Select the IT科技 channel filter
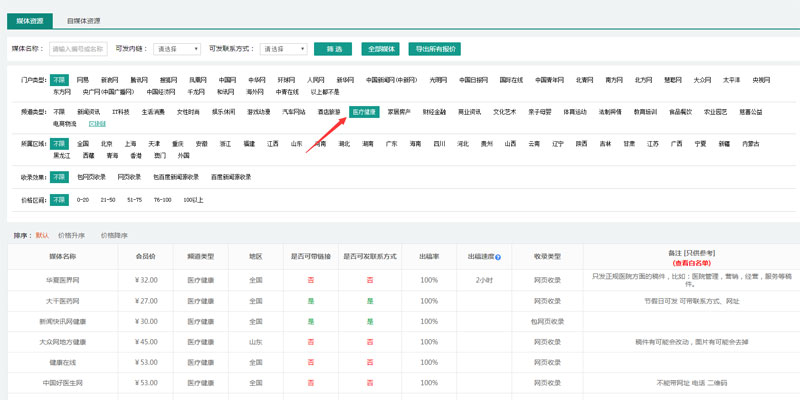 [x=121, y=112]
